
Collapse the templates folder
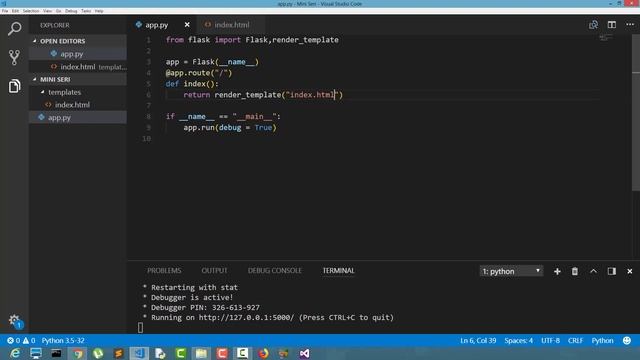(42, 92)
